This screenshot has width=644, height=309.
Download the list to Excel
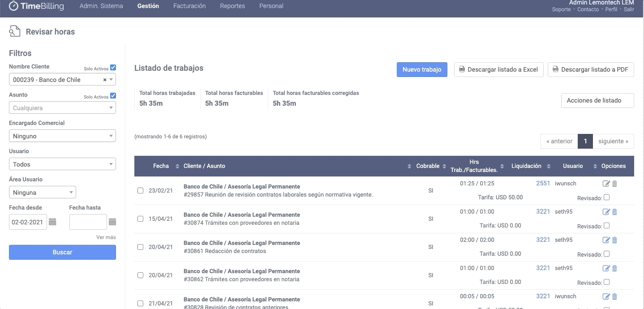click(x=499, y=69)
